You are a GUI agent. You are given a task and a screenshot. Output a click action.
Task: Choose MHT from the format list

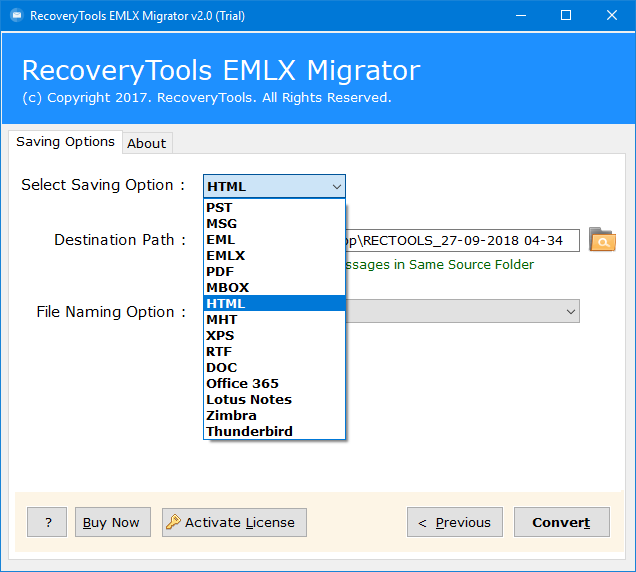tap(274, 319)
